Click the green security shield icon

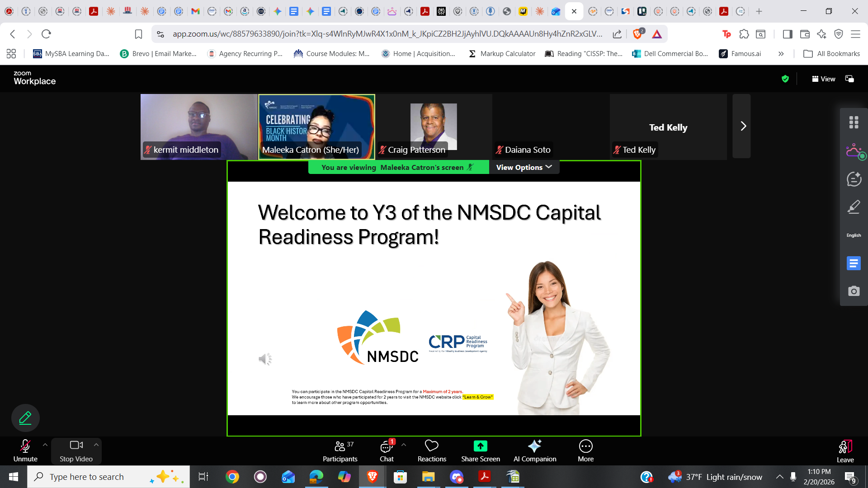point(785,79)
